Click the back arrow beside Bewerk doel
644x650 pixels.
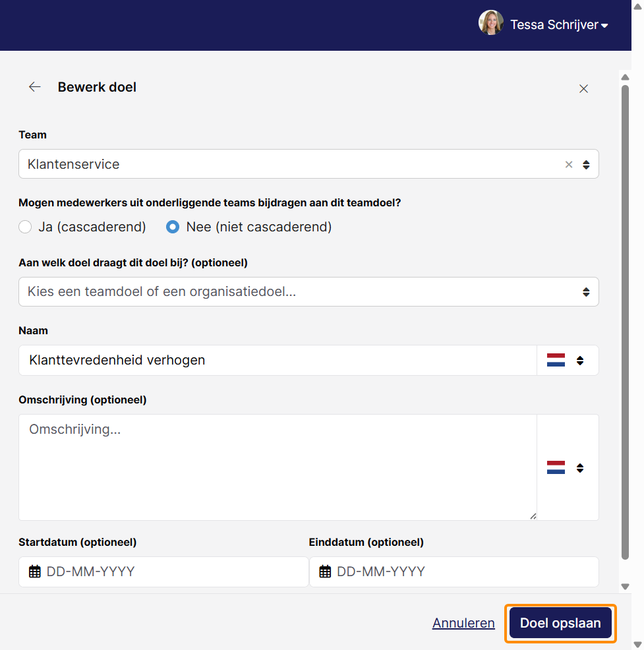click(35, 86)
